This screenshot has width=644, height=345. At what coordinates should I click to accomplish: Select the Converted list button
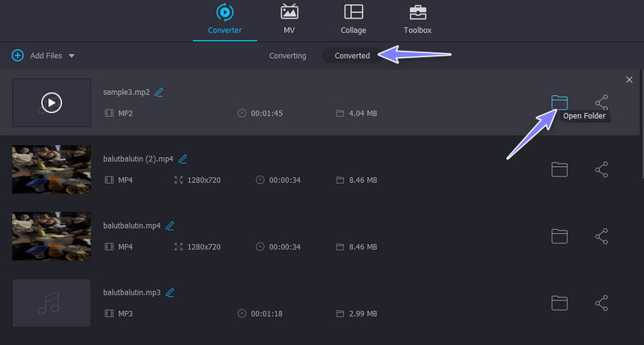tap(353, 56)
